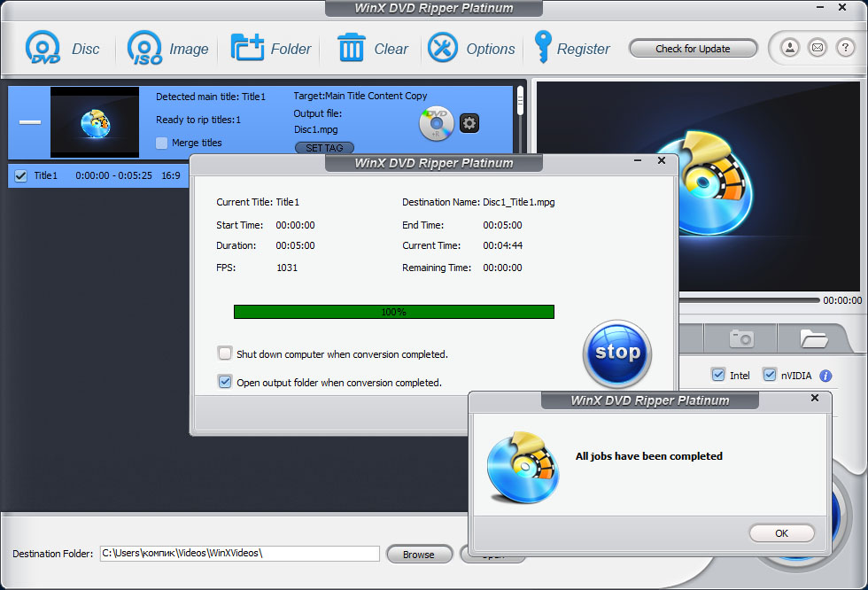Image resolution: width=868 pixels, height=590 pixels.
Task: Click the Folder toolbar label
Action: point(291,49)
